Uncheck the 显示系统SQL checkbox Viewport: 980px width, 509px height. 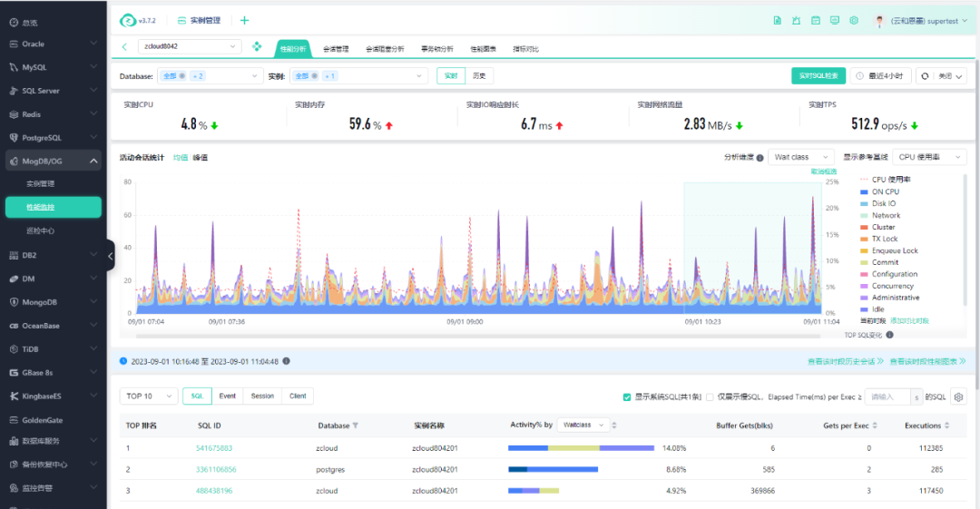tap(627, 397)
